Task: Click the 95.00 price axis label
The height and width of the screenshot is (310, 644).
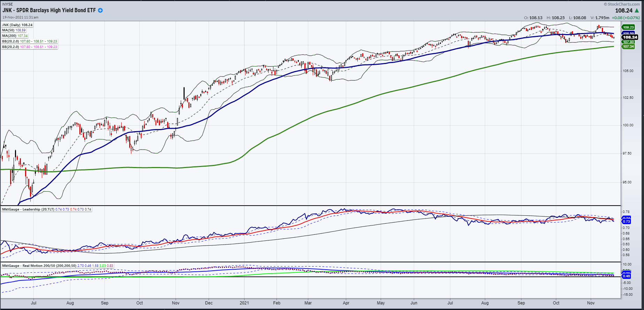Action: point(627,182)
